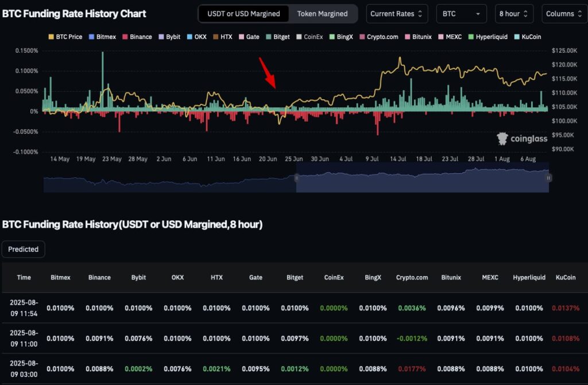Click the 0.0099% MEXC rate value

[x=490, y=308]
